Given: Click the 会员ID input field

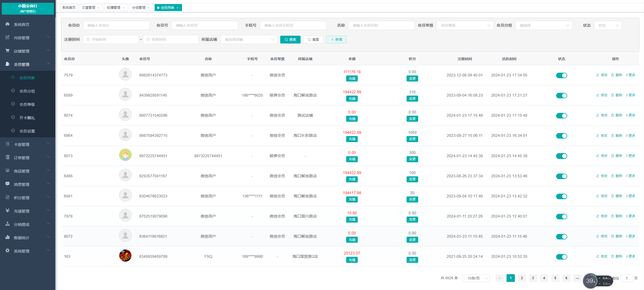Looking at the screenshot, I should pyautogui.click(x=116, y=25).
